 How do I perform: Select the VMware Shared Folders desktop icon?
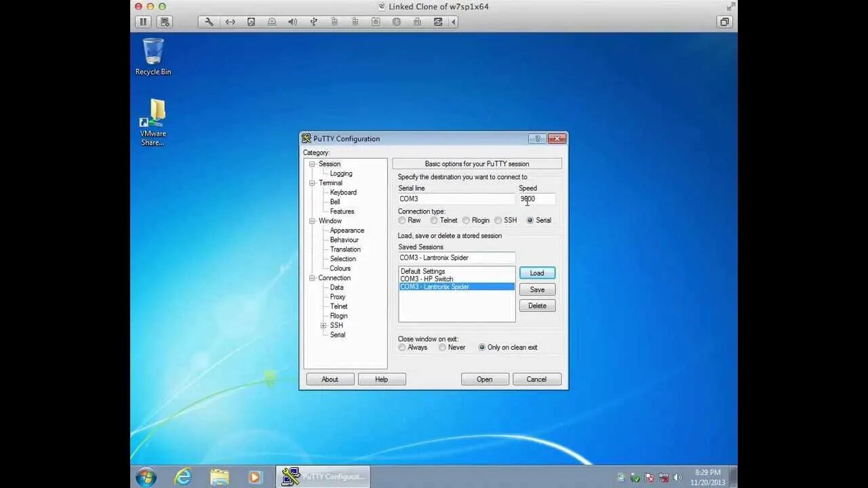pyautogui.click(x=153, y=123)
